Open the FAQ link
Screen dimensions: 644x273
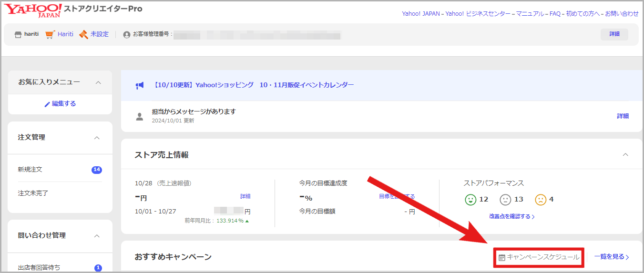point(555,14)
